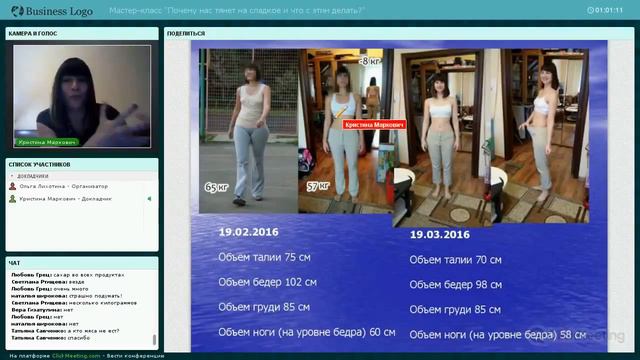
Task: Click the chat message "страшно подумать!"
Action: tap(96, 296)
